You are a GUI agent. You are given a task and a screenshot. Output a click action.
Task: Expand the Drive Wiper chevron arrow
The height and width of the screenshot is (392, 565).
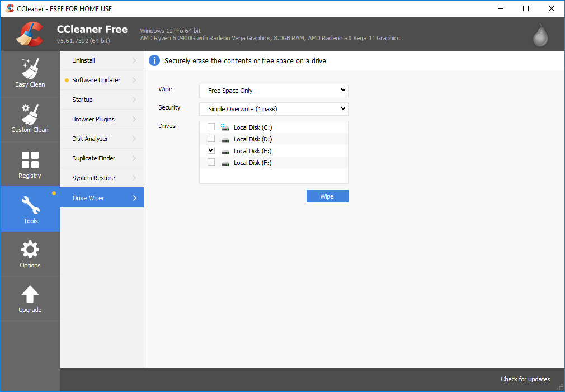134,197
